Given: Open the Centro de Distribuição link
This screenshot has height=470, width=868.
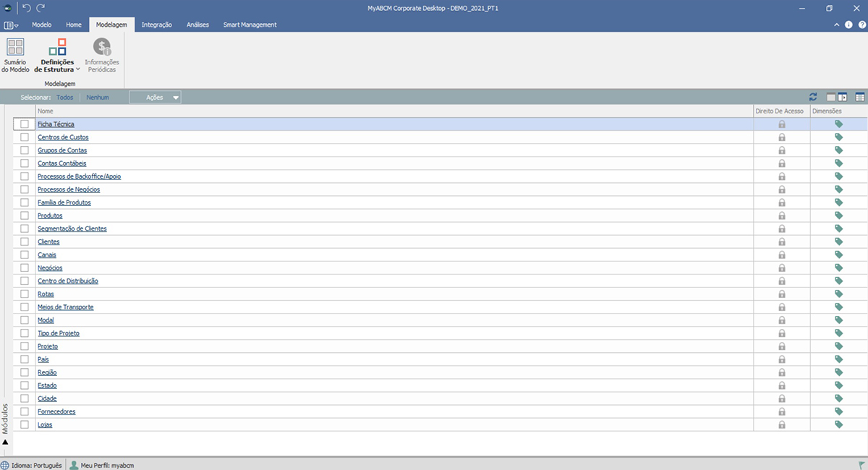Looking at the screenshot, I should 68,281.
